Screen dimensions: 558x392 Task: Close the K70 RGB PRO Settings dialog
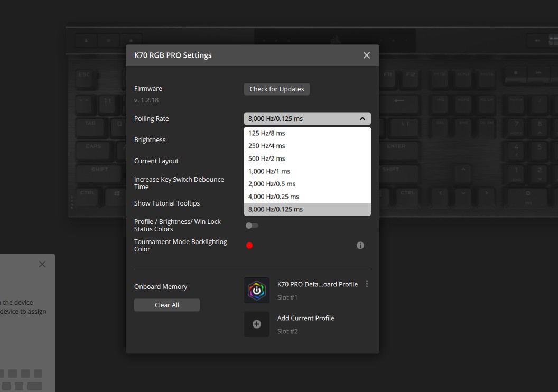(x=367, y=55)
